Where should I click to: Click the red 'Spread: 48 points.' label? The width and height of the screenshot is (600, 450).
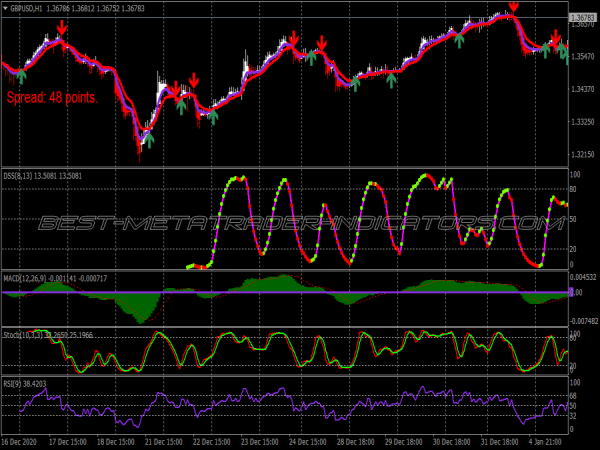pos(52,98)
